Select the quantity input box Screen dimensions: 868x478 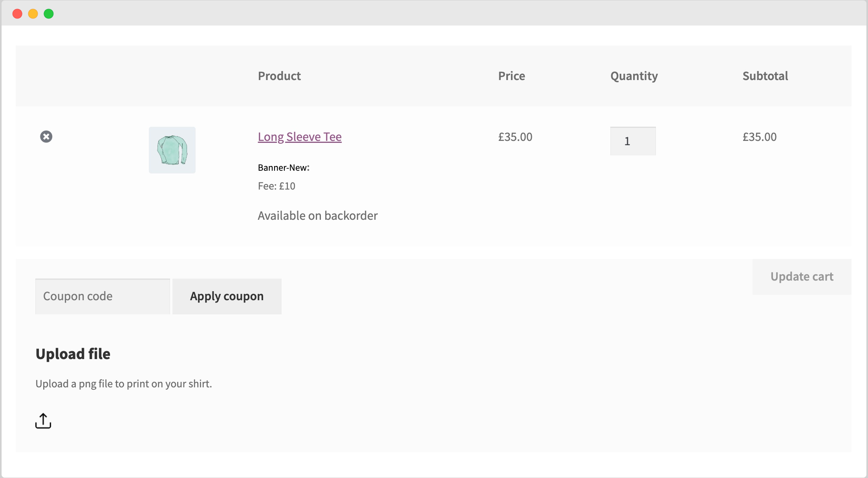[x=632, y=140]
